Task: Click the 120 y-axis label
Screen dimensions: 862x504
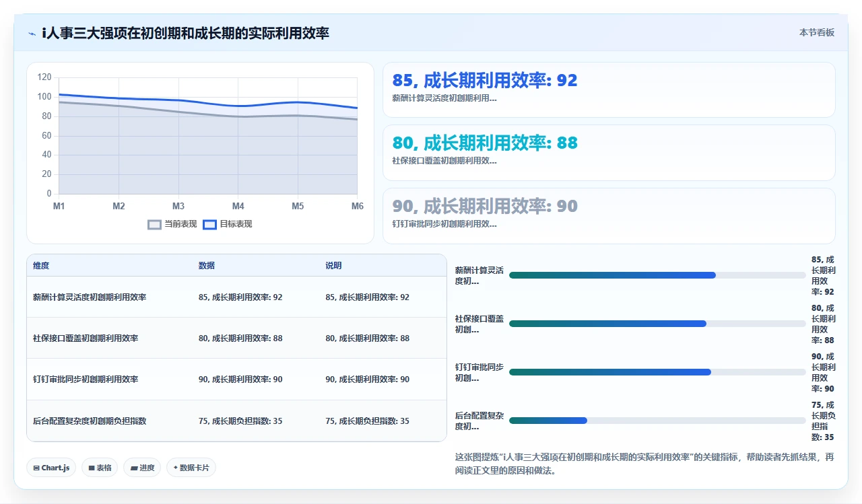Action: click(x=44, y=77)
